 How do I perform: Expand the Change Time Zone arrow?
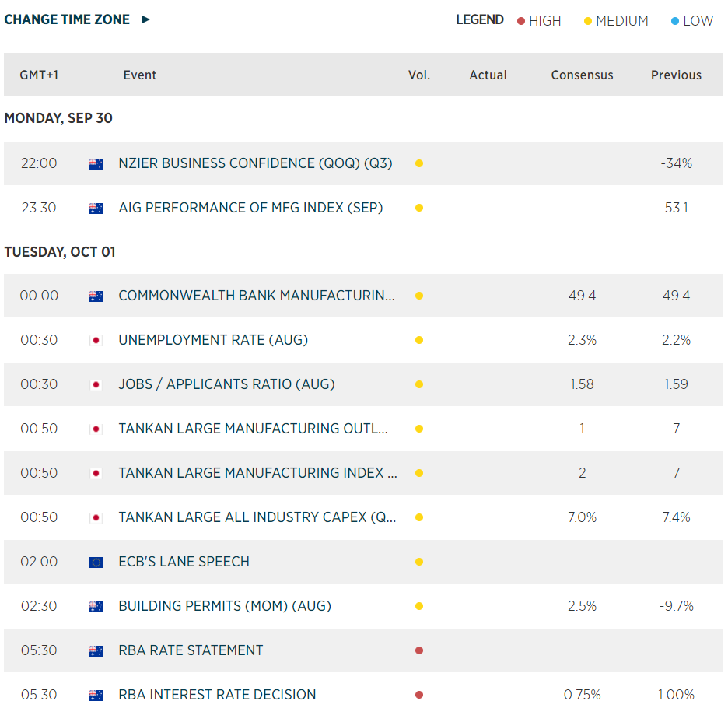tap(145, 19)
